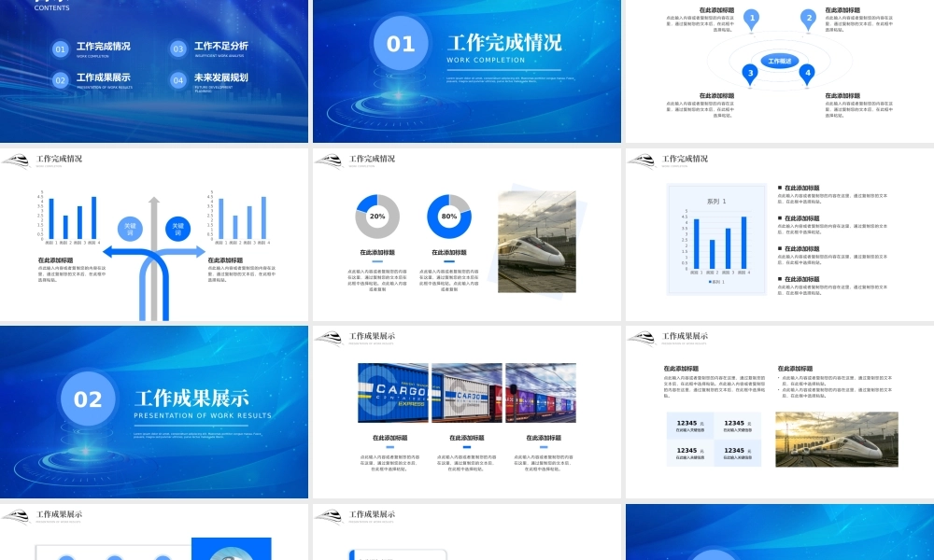The height and width of the screenshot is (560, 934).
Task: Click the train logo on 系列 1 chart slide
Action: tap(643, 161)
